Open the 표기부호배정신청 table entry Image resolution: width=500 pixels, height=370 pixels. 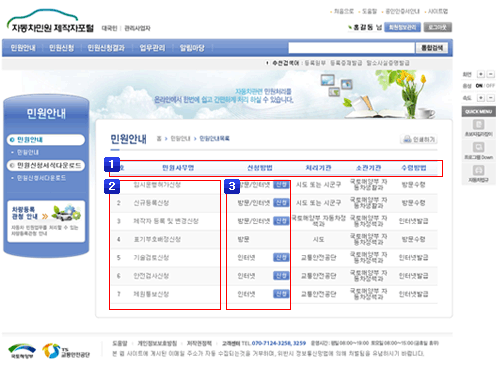157,239
